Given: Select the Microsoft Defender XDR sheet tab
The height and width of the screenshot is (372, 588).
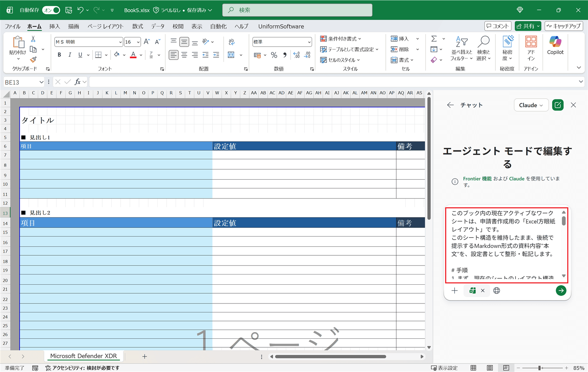Looking at the screenshot, I should pos(83,356).
